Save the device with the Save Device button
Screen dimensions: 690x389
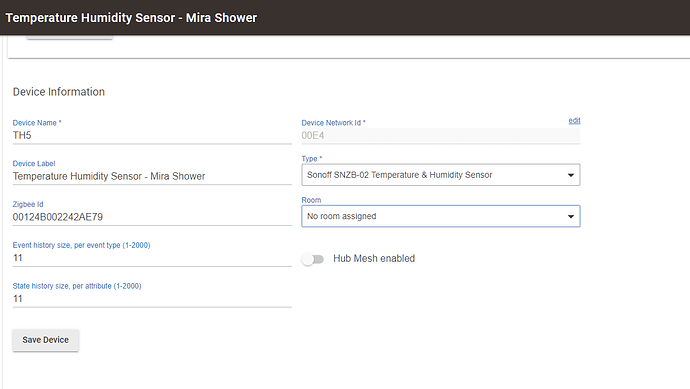[x=46, y=340]
